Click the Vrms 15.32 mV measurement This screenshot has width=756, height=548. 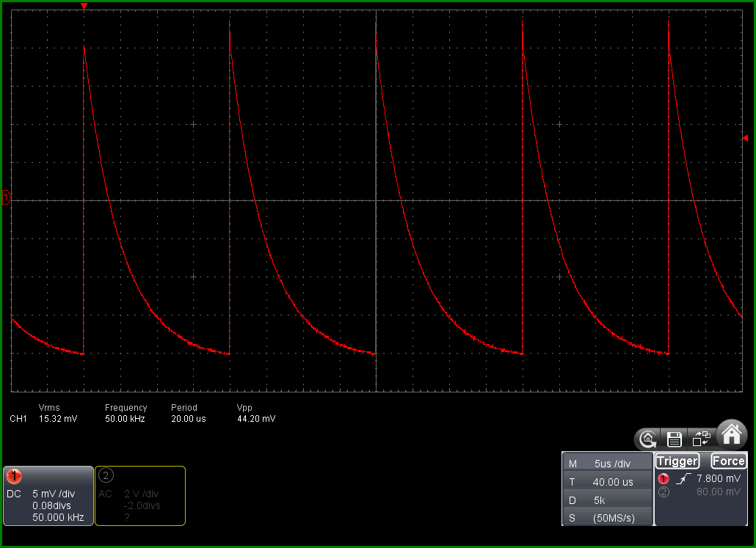click(x=58, y=413)
